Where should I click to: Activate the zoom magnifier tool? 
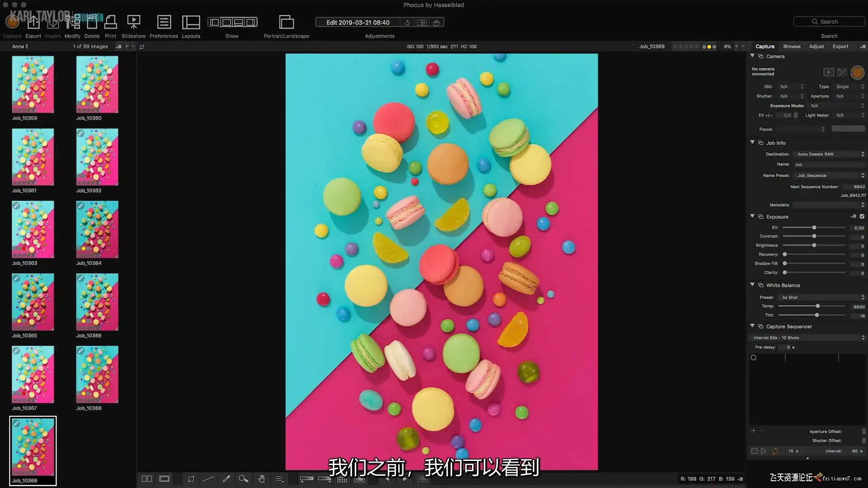click(x=243, y=479)
